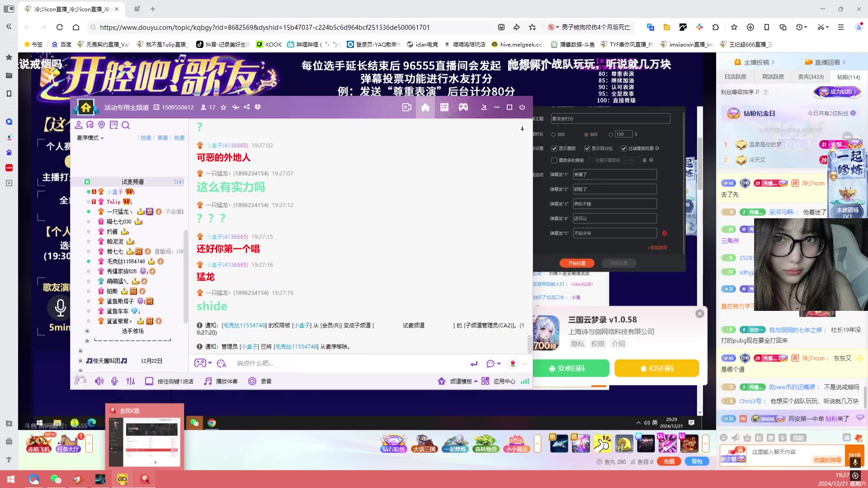Click the 添加选项 link
Image resolution: width=868 pixels, height=488 pixels.
click(657, 248)
